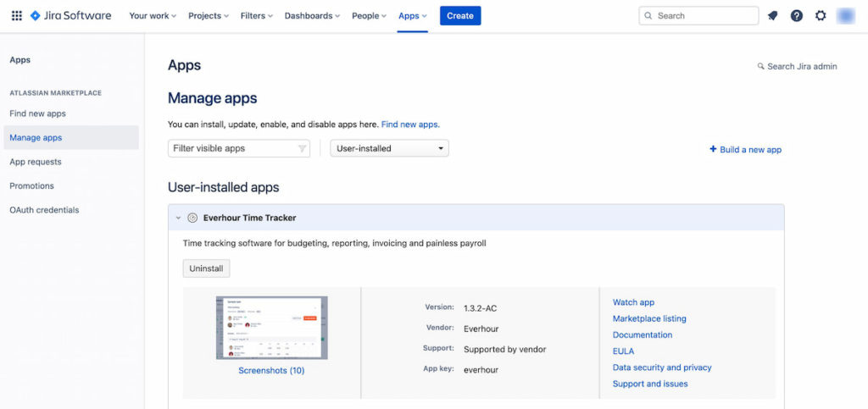Open the notifications bell icon
Screen dimensions: 868x409
772,15
